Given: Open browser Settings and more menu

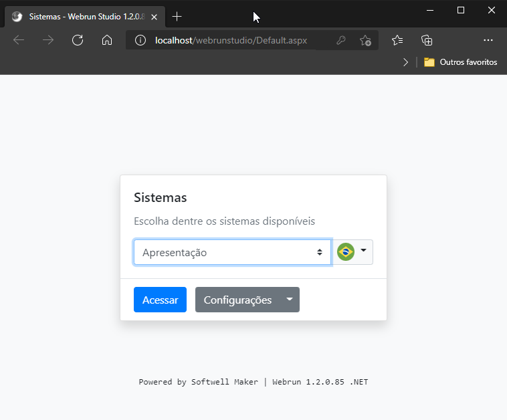Looking at the screenshot, I should click(x=488, y=40).
